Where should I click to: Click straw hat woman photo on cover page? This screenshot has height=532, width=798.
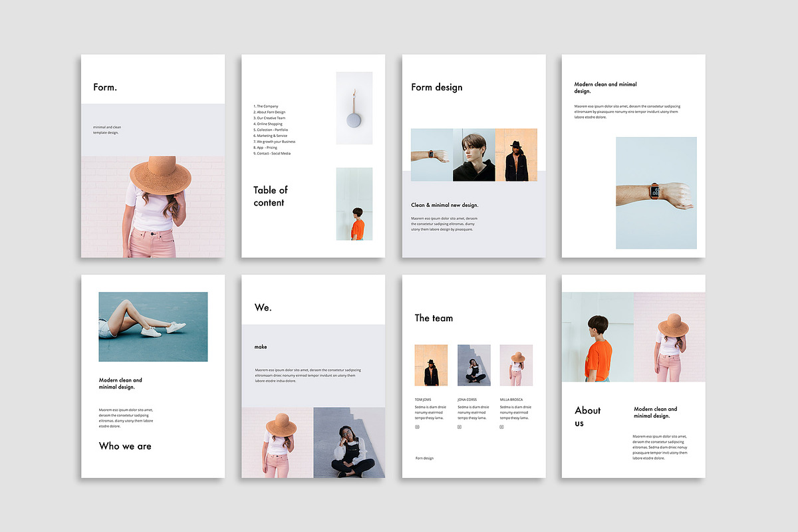(153, 207)
